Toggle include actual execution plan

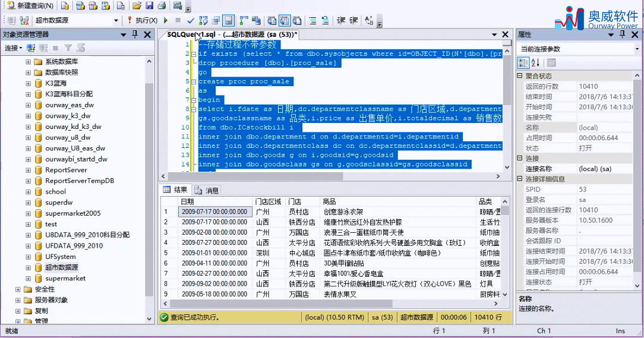point(244,20)
